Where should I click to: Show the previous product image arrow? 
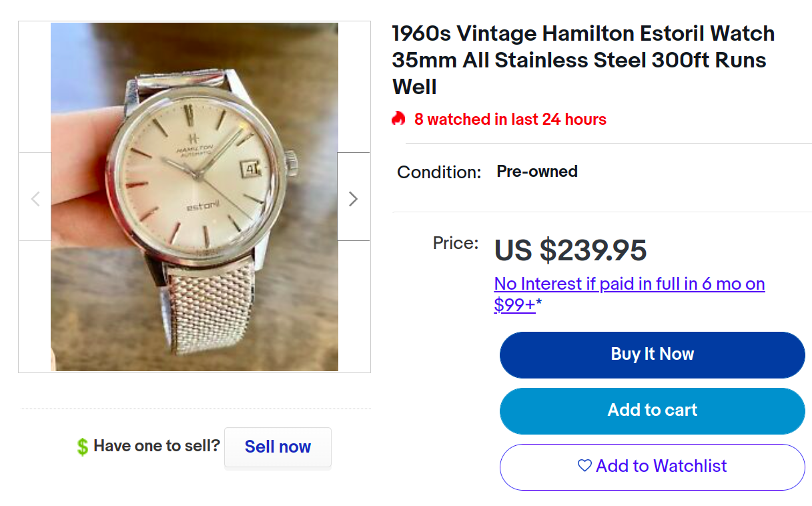pos(35,198)
